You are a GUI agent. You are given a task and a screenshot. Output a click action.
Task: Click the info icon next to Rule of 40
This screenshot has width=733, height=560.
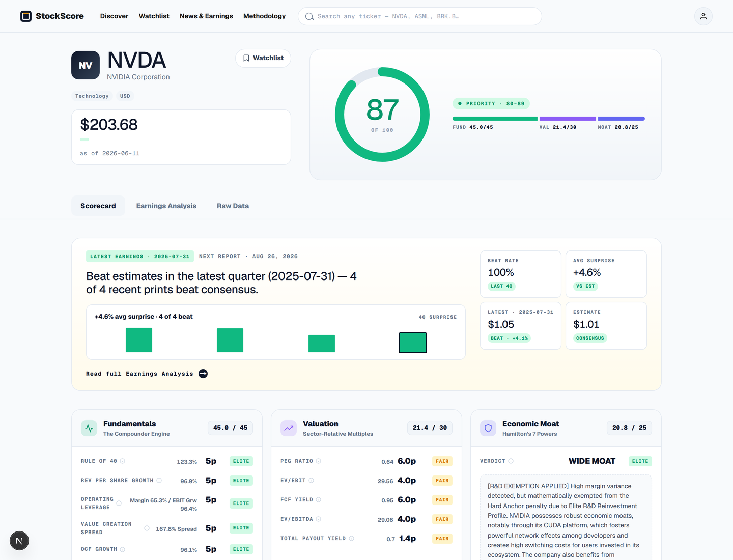click(x=122, y=461)
